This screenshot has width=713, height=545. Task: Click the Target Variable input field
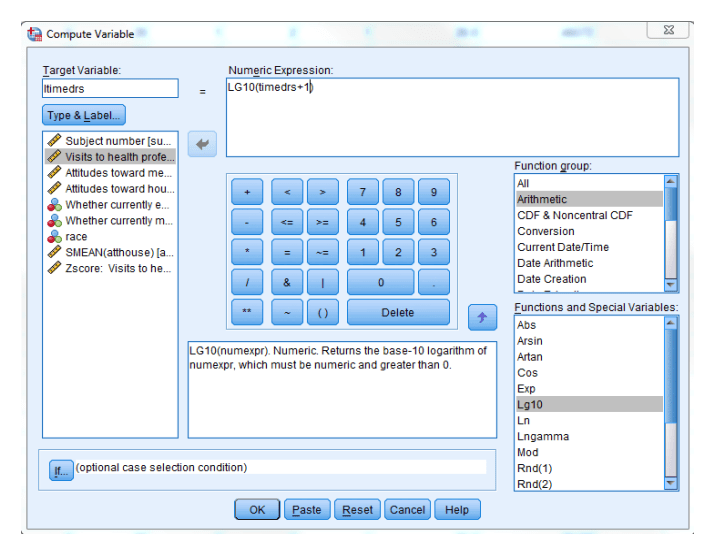(110, 88)
